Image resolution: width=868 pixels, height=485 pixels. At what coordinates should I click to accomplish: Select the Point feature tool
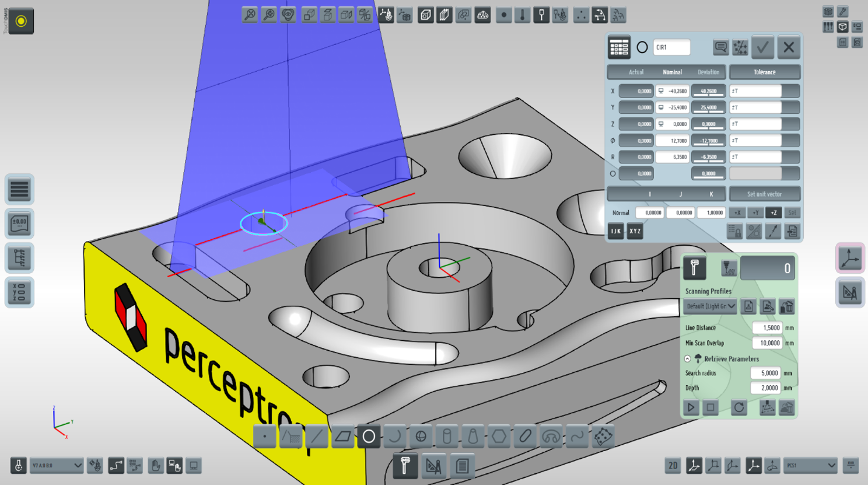[x=264, y=436]
